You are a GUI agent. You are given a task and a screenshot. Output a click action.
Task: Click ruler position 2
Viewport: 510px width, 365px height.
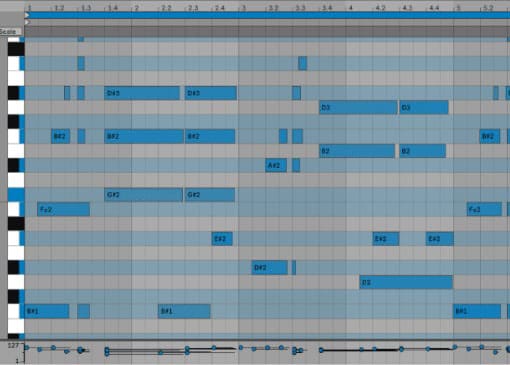point(136,8)
